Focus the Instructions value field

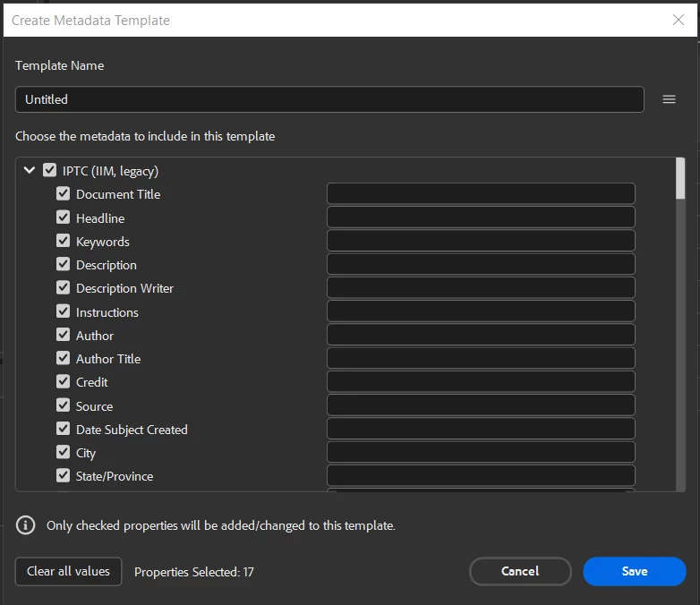point(481,311)
